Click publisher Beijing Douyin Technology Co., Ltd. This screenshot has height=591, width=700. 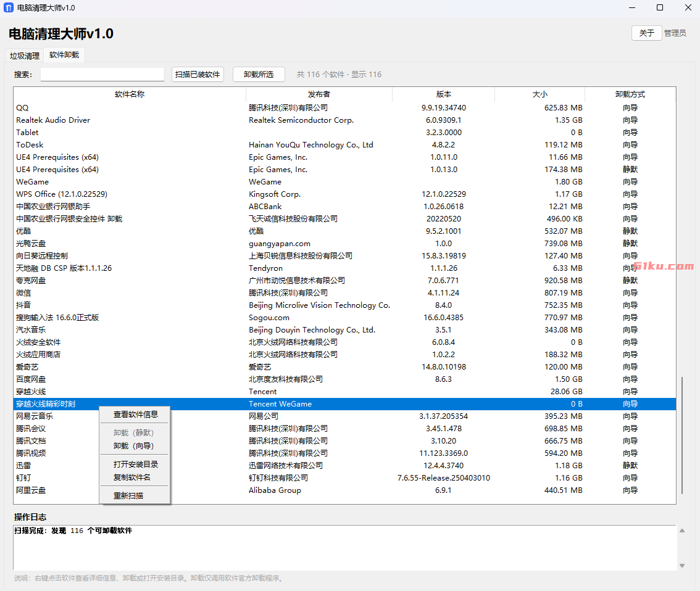[x=312, y=330]
